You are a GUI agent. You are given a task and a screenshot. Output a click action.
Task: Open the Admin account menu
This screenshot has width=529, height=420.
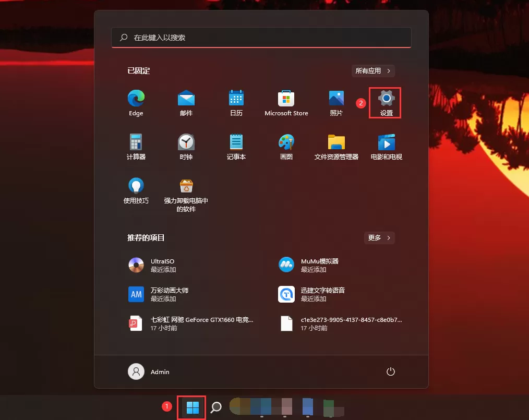[149, 371]
